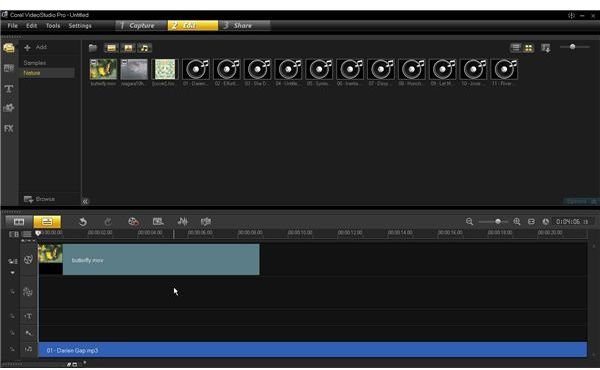The image size is (600, 370).
Task: Expand the arrow below video track ripple icon
Action: (12, 273)
